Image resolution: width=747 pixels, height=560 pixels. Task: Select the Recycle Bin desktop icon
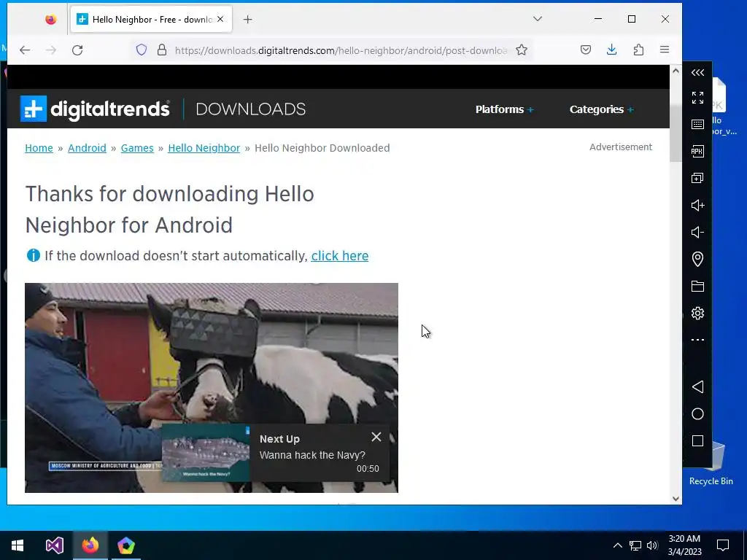point(713,464)
